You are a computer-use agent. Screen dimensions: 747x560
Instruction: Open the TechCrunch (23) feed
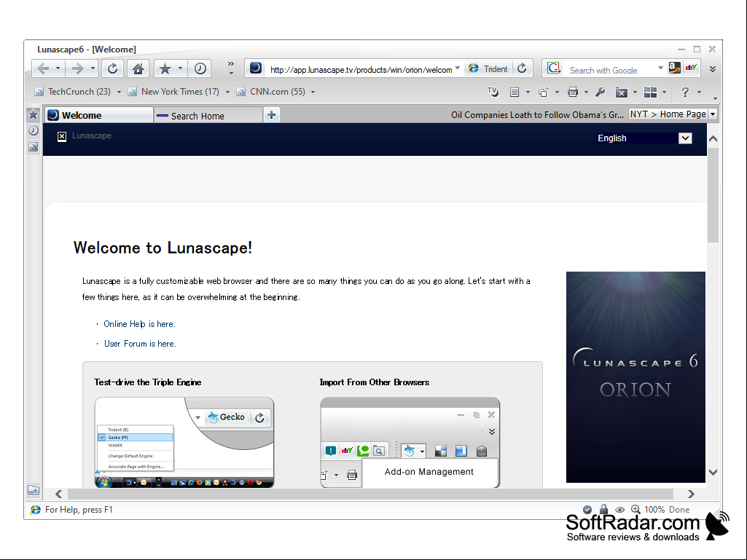[x=73, y=92]
